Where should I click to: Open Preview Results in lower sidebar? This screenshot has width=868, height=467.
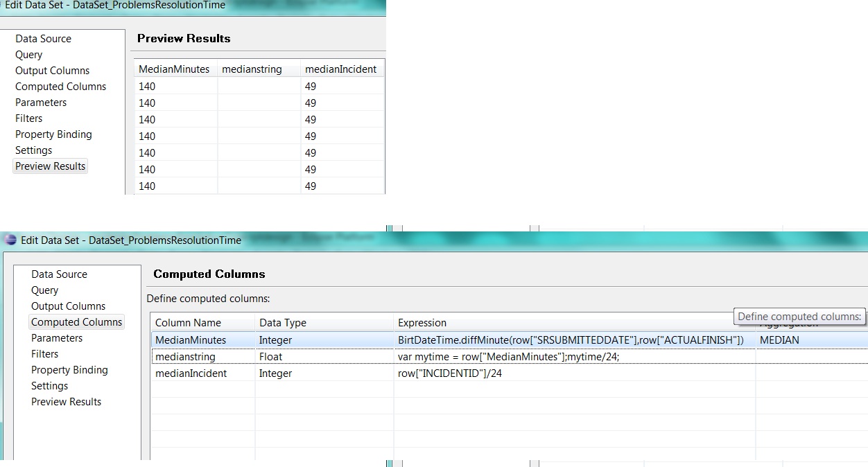(x=66, y=402)
